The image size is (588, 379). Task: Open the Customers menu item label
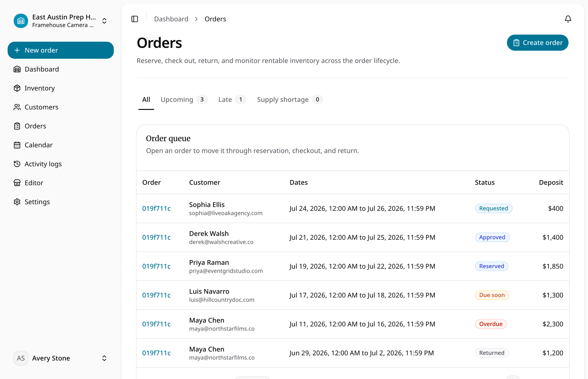[x=41, y=107]
